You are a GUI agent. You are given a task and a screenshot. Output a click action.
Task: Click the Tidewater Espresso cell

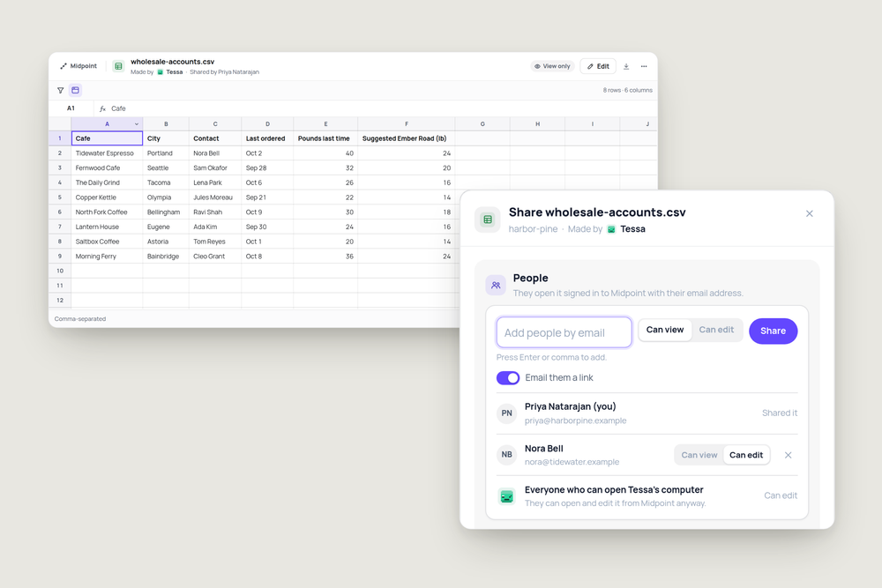[107, 153]
